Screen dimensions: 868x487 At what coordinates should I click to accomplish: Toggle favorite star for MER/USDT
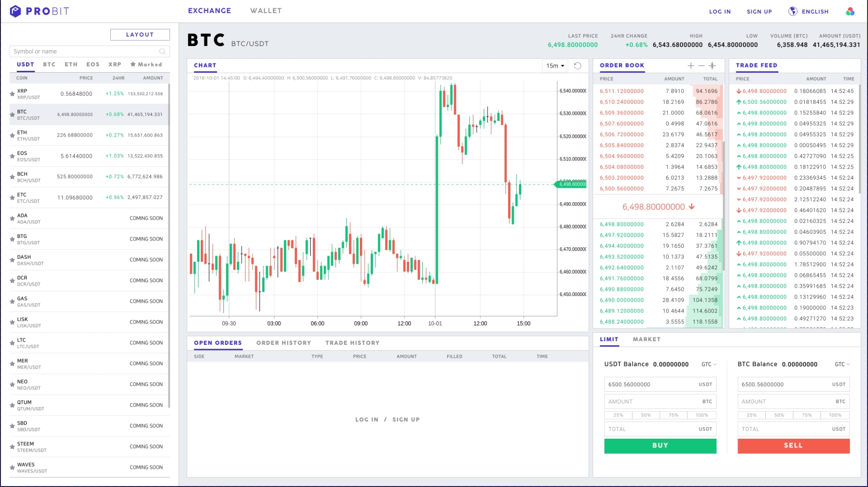pyautogui.click(x=12, y=364)
